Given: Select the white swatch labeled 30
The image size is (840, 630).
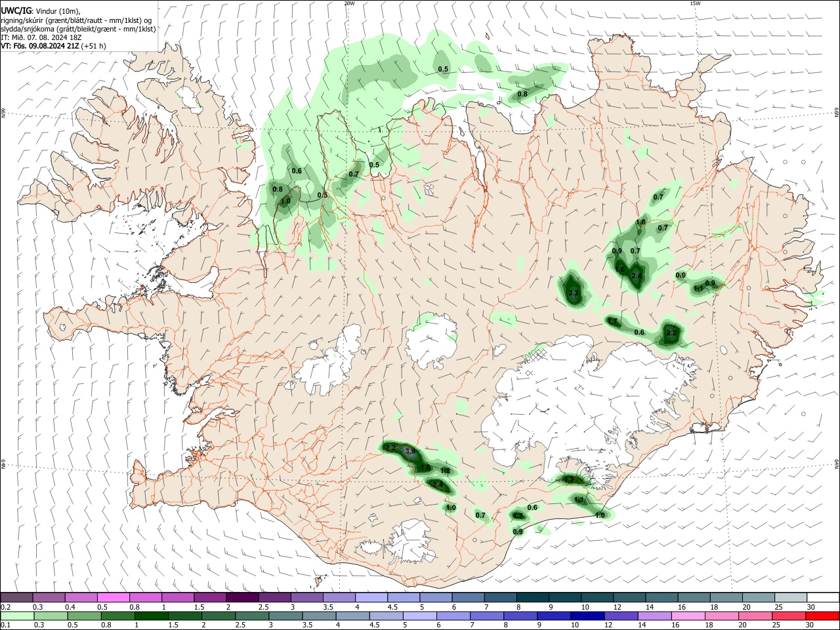Looking at the screenshot, I should 823,597.
